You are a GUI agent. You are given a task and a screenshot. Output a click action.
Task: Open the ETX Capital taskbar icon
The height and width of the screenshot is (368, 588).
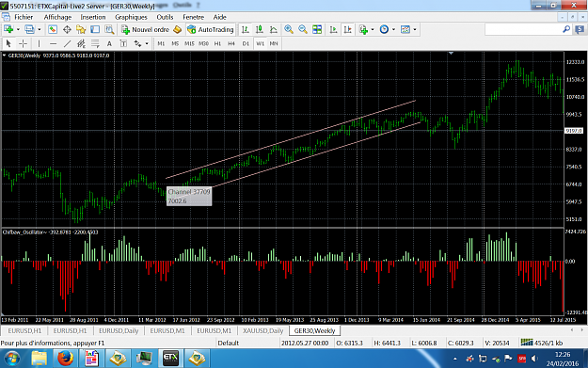coord(170,359)
